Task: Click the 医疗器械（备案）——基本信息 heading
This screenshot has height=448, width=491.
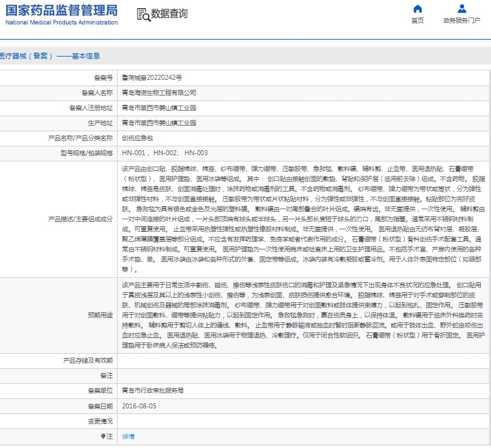Action: pyautogui.click(x=50, y=56)
